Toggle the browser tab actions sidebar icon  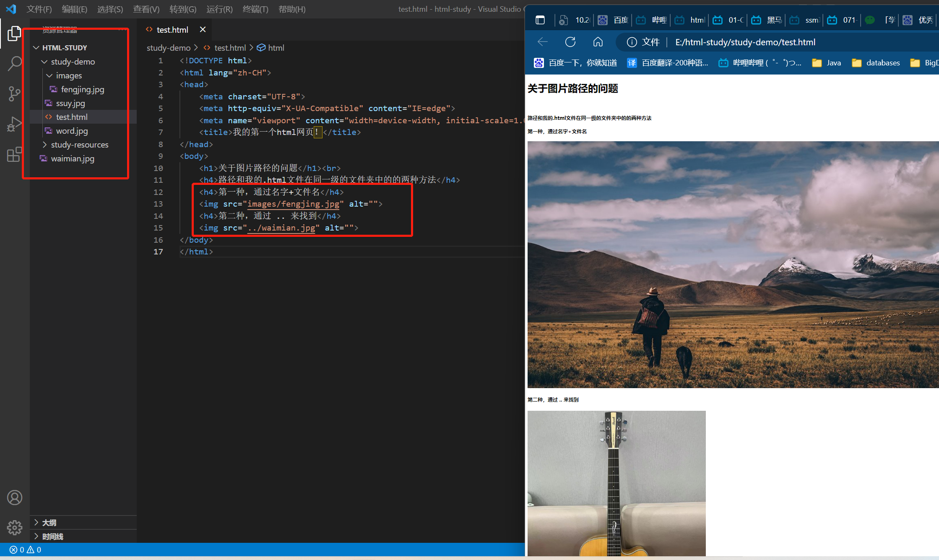(x=540, y=20)
